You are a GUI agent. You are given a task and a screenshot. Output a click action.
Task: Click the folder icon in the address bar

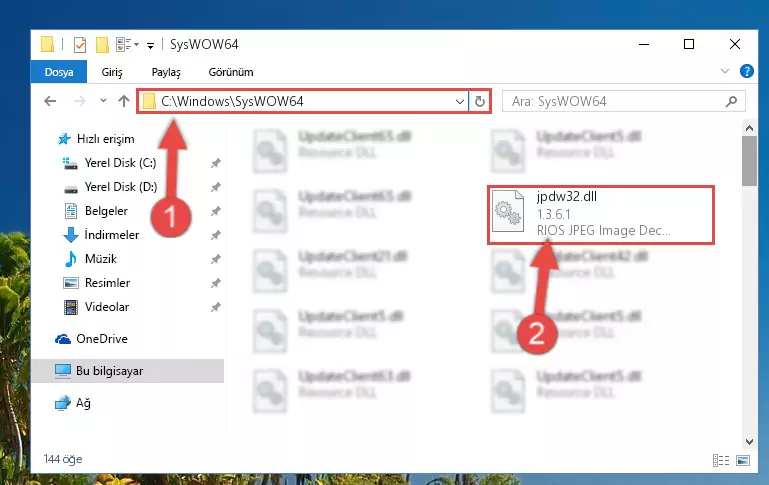point(149,102)
